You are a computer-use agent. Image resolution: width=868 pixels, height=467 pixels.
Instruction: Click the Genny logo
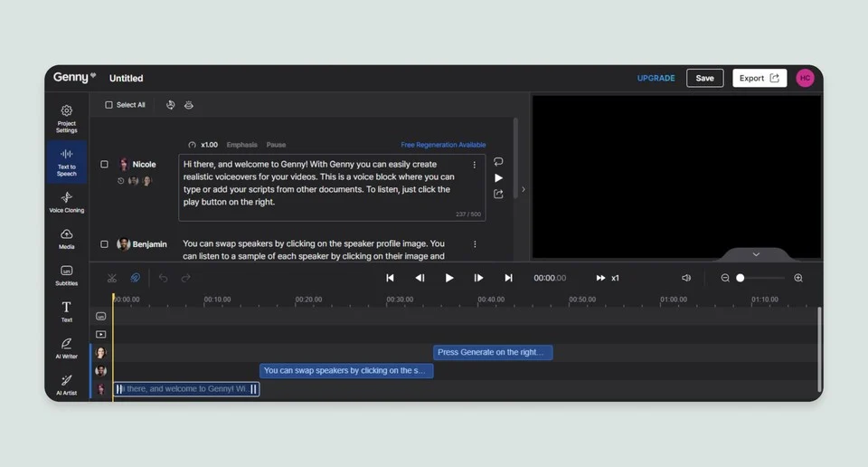74,77
